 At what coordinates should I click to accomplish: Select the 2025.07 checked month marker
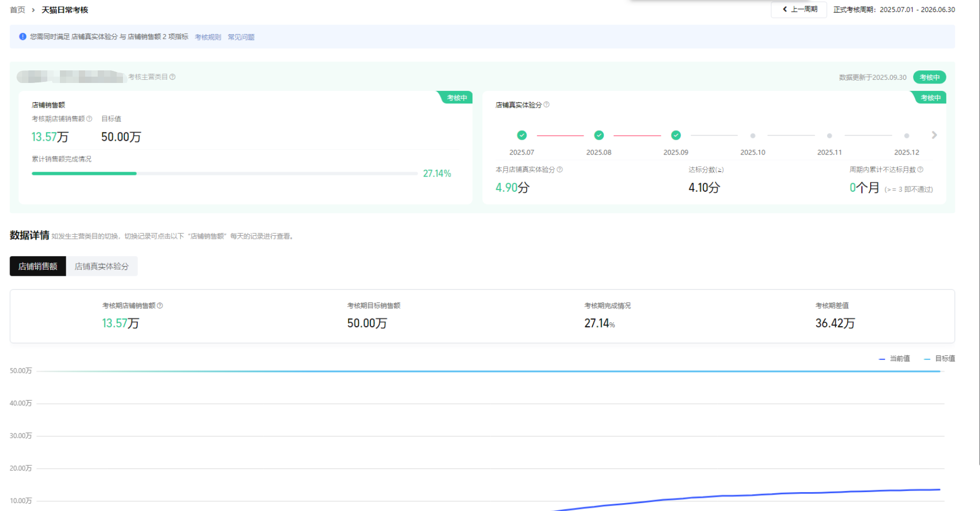pos(522,135)
